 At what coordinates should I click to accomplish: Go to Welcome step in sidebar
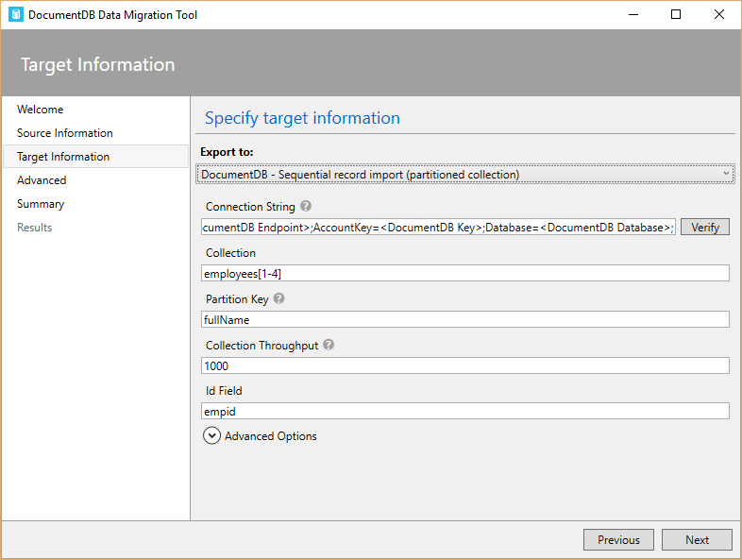[41, 110]
